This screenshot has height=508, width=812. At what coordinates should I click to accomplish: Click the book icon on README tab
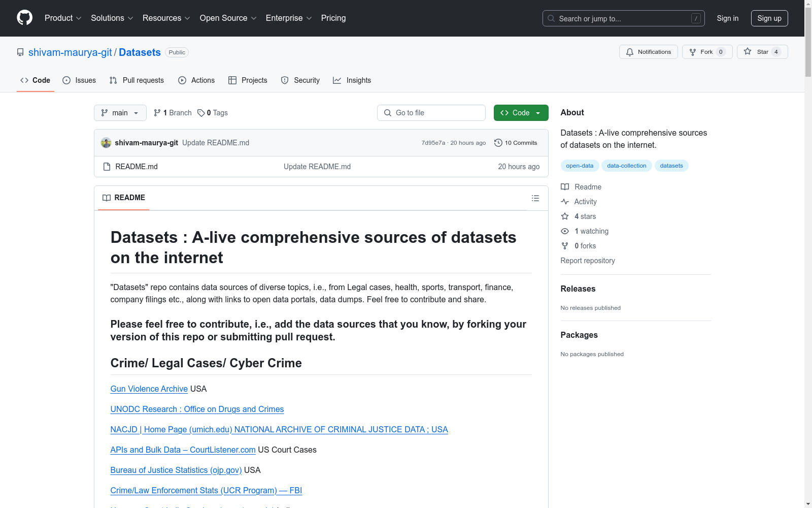[x=107, y=198]
